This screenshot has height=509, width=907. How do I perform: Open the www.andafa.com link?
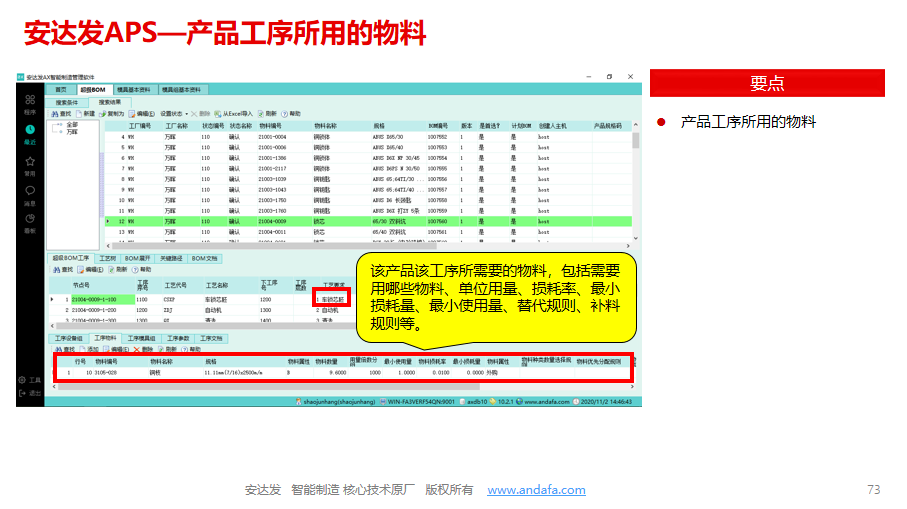(x=536, y=490)
